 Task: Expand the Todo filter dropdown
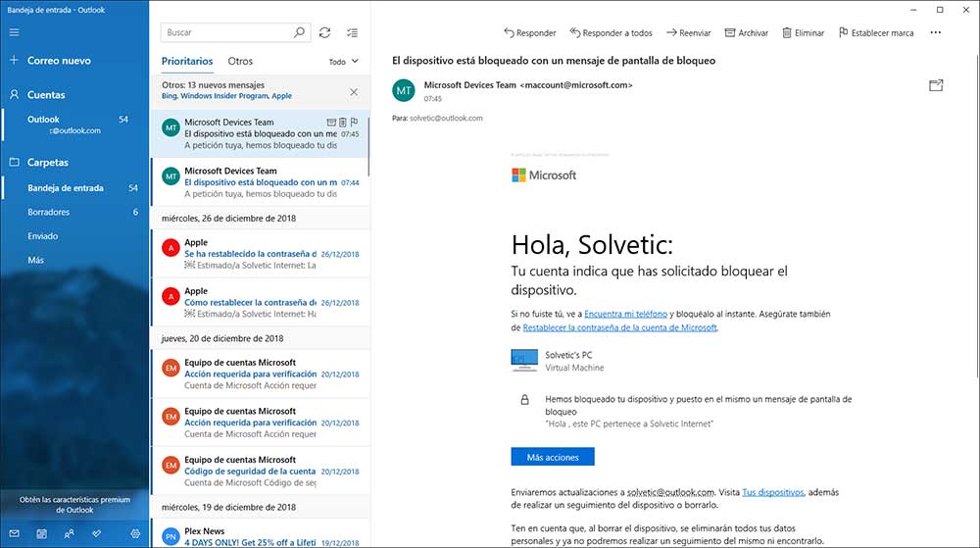[343, 62]
